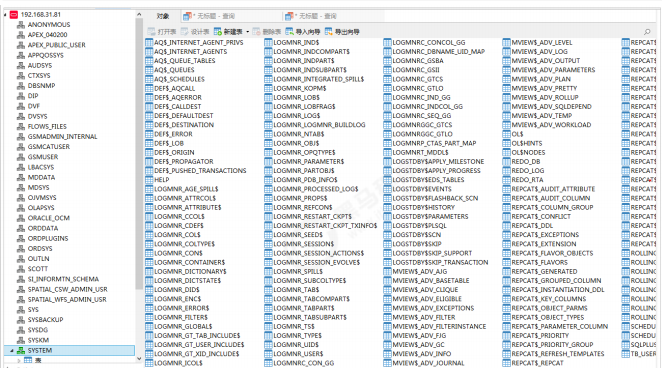Image resolution: width=662 pixels, height=368 pixels.
Task: Select the MVIEW$_ADV_WORKLOAD table entry
Action: click(547, 125)
